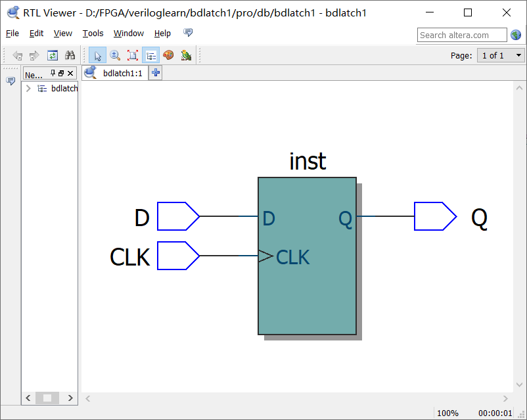
Task: Click the inst instance label
Action: coord(308,161)
